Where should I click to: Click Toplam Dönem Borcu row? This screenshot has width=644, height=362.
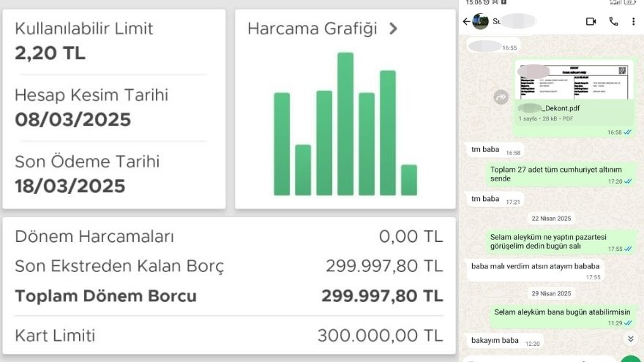pyautogui.click(x=228, y=296)
